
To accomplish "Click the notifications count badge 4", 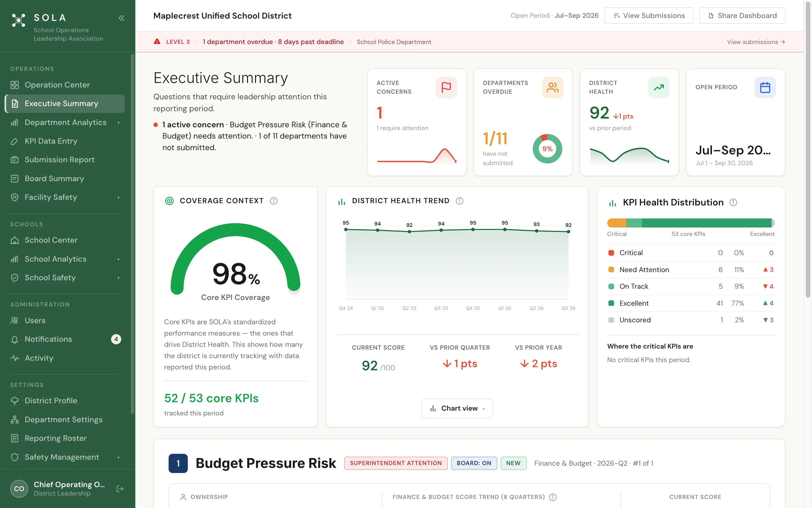I will click(x=116, y=339).
